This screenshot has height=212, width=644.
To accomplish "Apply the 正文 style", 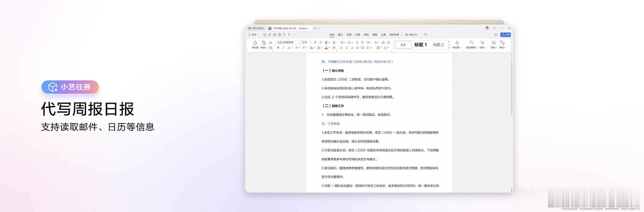I will click(x=403, y=45).
